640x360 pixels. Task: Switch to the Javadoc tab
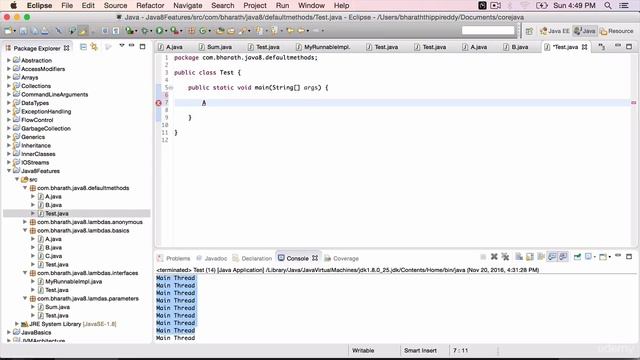pos(211,258)
